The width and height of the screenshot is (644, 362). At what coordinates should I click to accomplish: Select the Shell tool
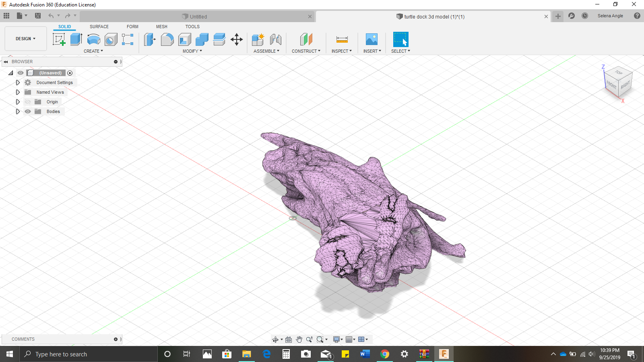point(184,39)
